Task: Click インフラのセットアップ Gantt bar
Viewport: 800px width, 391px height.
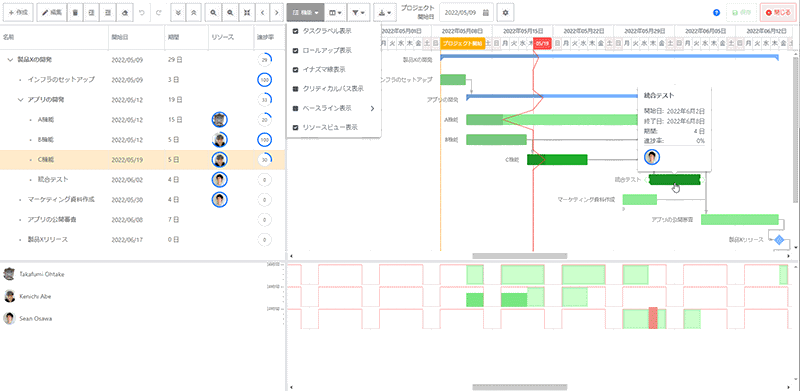Action: point(453,80)
